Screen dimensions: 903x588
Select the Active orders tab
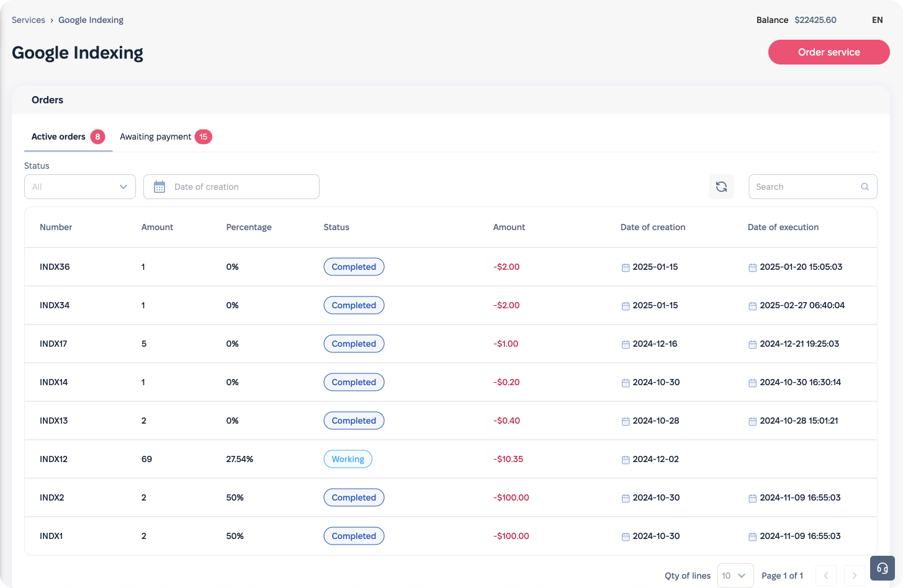click(58, 136)
